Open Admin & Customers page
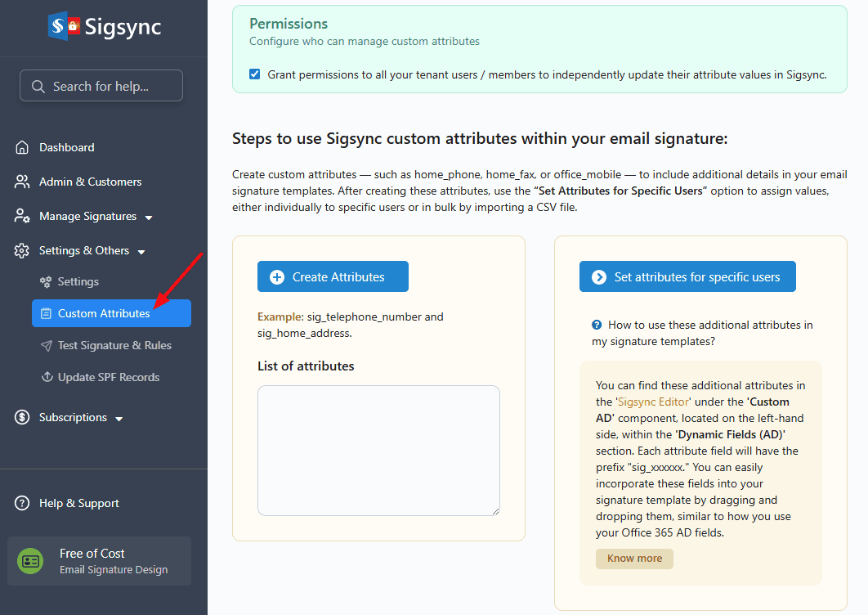This screenshot has width=868, height=615. pos(90,182)
